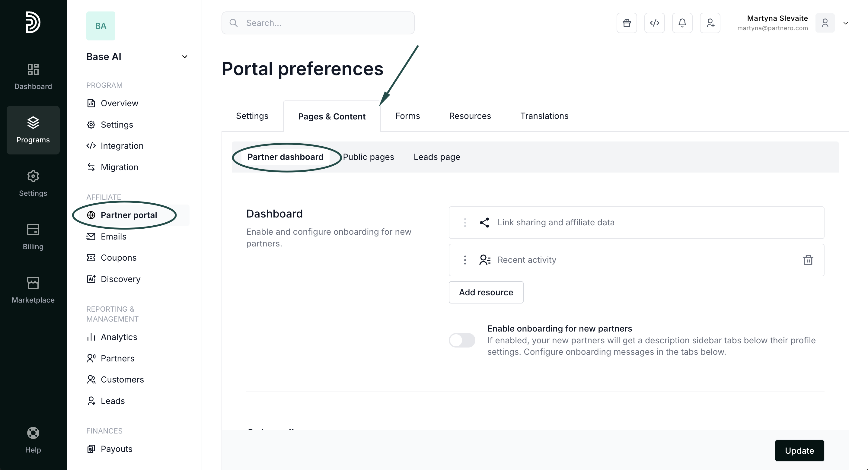Viewport: 868px width, 470px height.
Task: Click the Help lifebuoy icon
Action: click(33, 433)
